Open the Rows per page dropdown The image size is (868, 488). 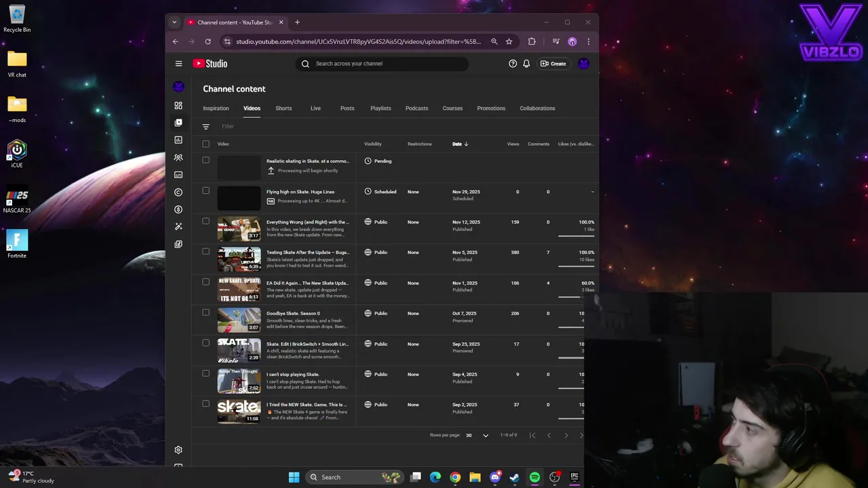[x=477, y=435]
